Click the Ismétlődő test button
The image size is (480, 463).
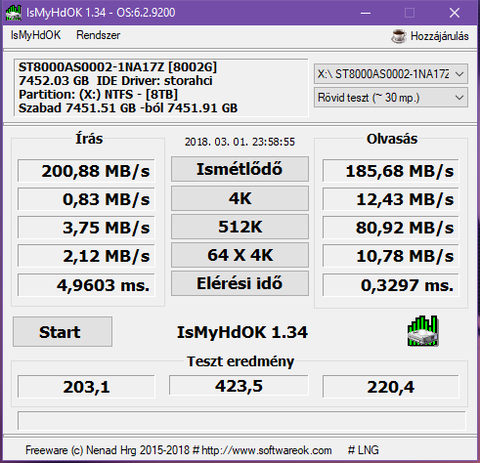(x=240, y=169)
